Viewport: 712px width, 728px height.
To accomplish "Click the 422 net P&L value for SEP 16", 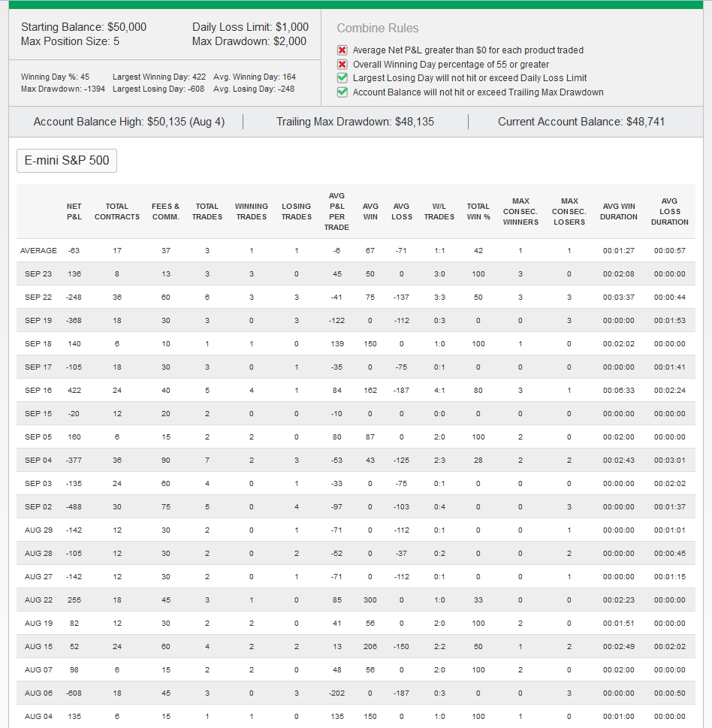I will (x=74, y=390).
